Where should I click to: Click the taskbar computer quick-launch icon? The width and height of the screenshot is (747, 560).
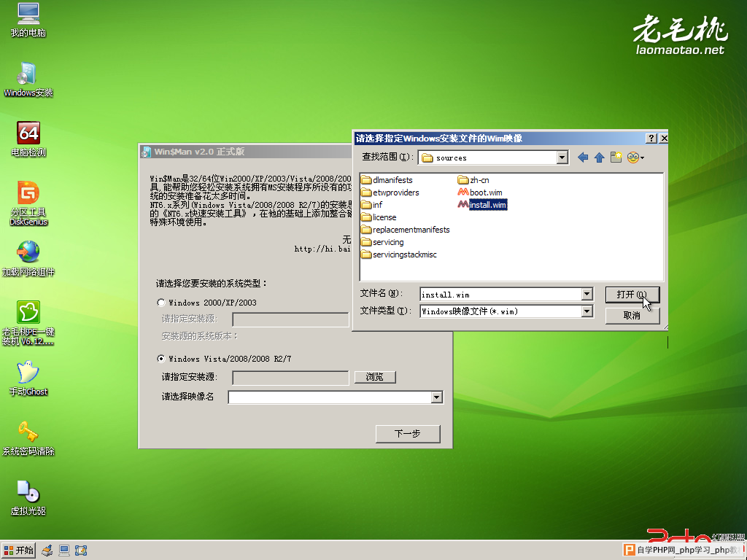64,551
